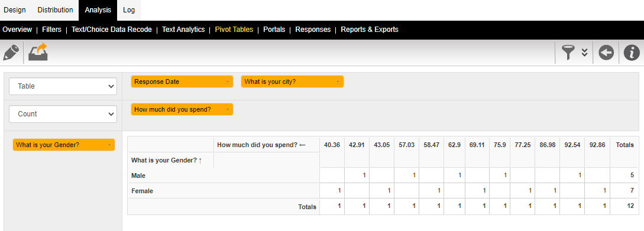Viewport: 644px width, 231px height.
Task: Click the Totals column header
Action: click(624, 145)
